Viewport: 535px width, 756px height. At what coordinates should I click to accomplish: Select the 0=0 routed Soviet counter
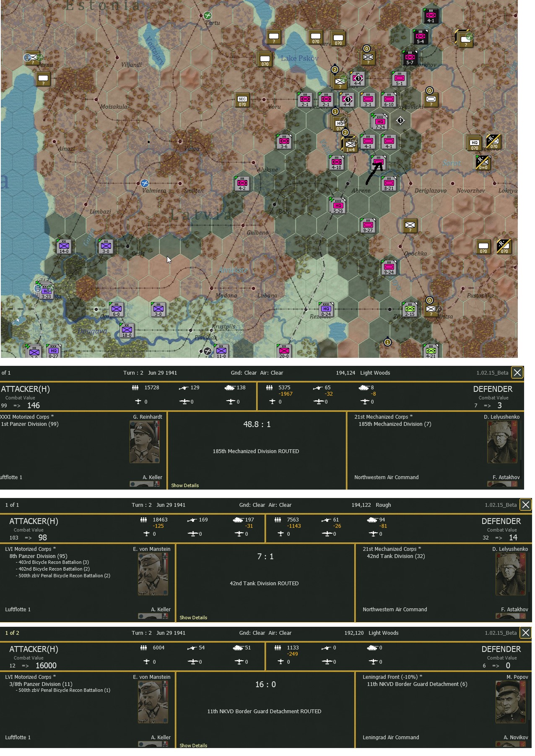point(483,163)
